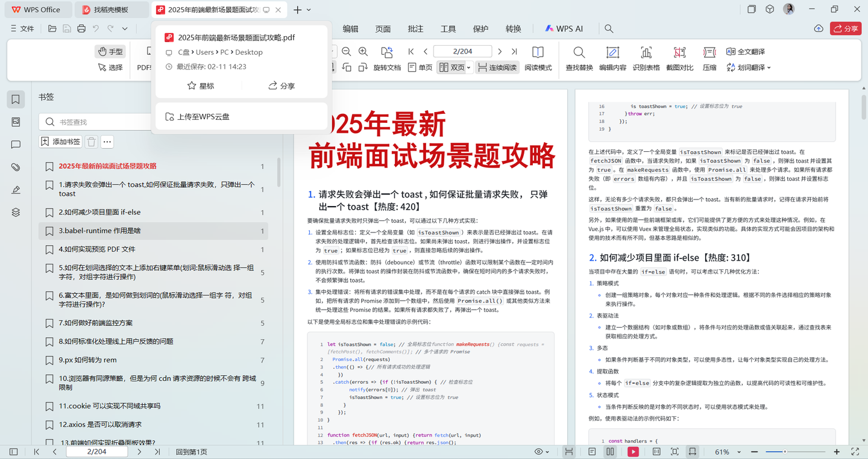
Task: Switch to the 编辑 tab
Action: pyautogui.click(x=350, y=28)
